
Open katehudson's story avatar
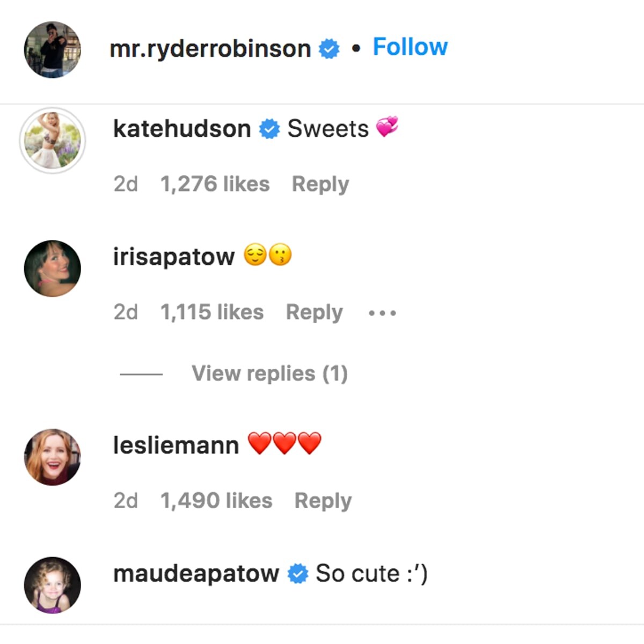point(52,141)
